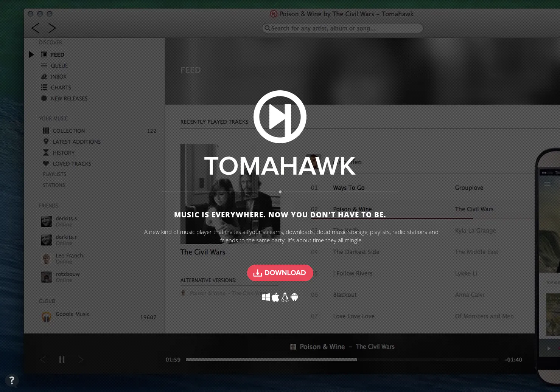
Task: Open Google Music cloud source
Action: coord(73,314)
